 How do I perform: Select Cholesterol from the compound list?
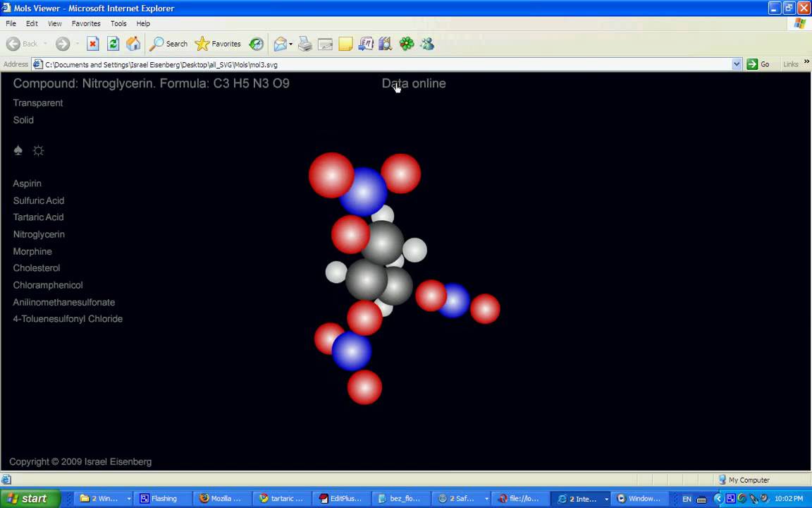click(36, 268)
